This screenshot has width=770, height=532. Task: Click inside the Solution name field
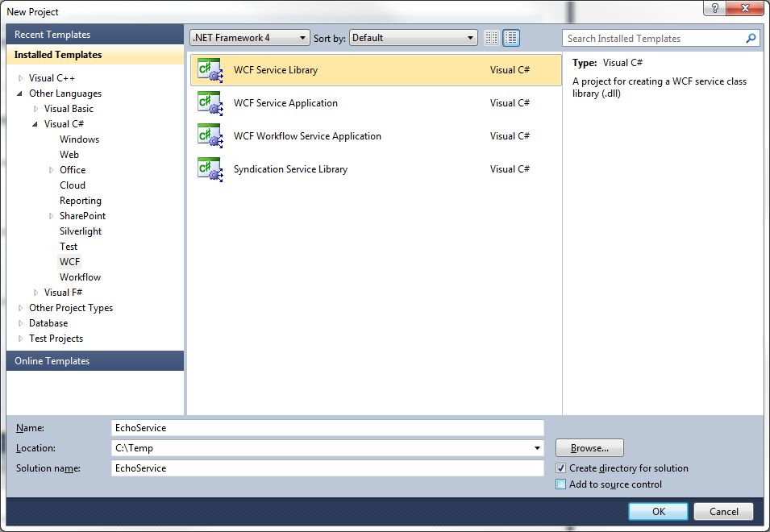point(323,468)
